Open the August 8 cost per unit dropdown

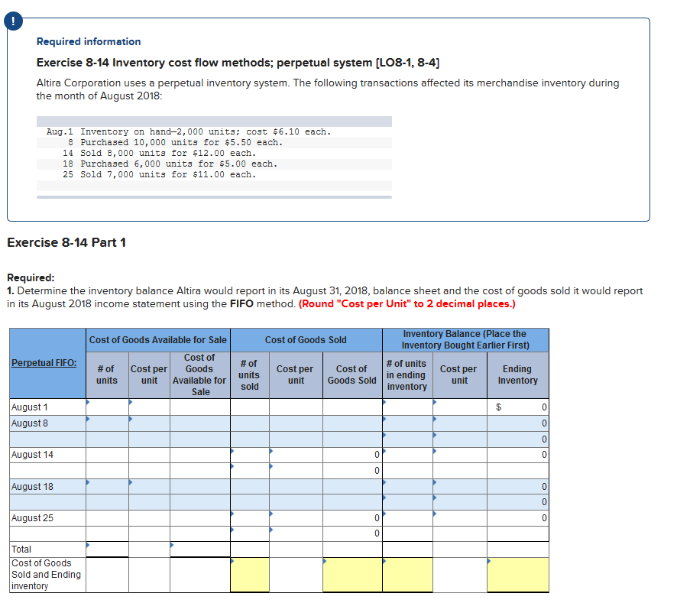tap(131, 419)
